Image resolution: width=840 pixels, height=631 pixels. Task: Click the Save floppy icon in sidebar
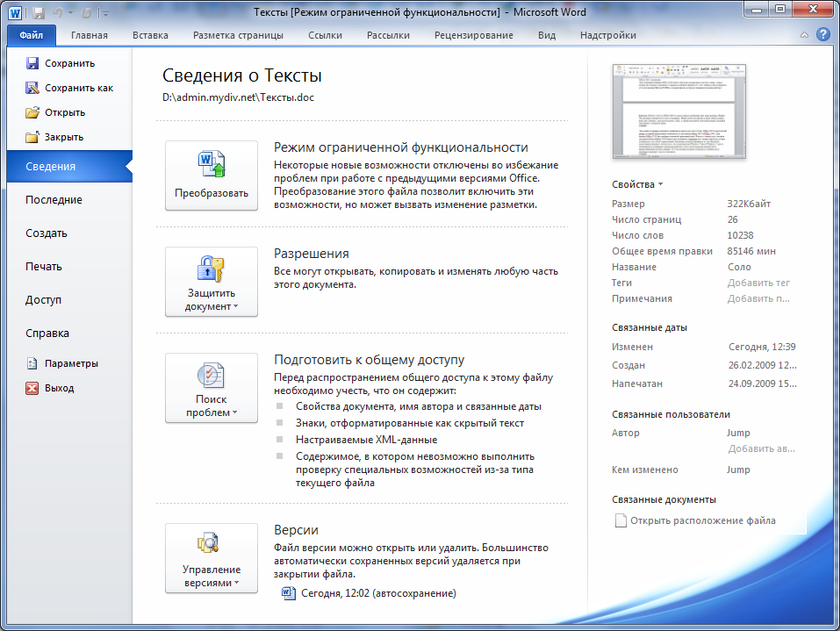click(x=32, y=63)
